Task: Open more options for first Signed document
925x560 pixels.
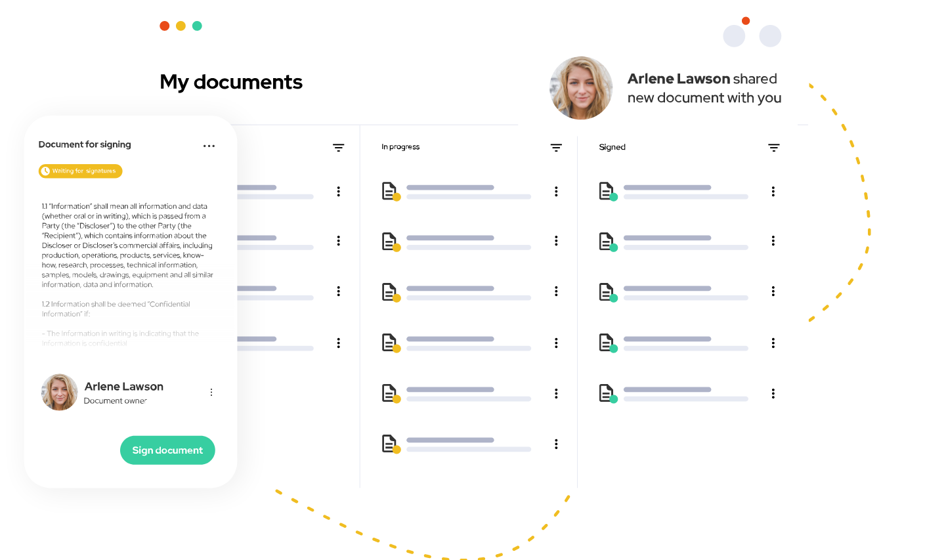Action: (773, 192)
